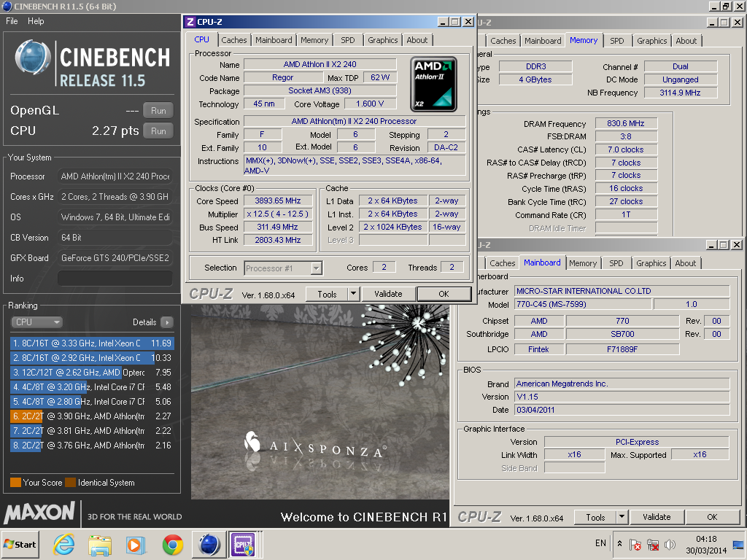Show hidden system tray icons
This screenshot has height=560, width=747.
619,543
